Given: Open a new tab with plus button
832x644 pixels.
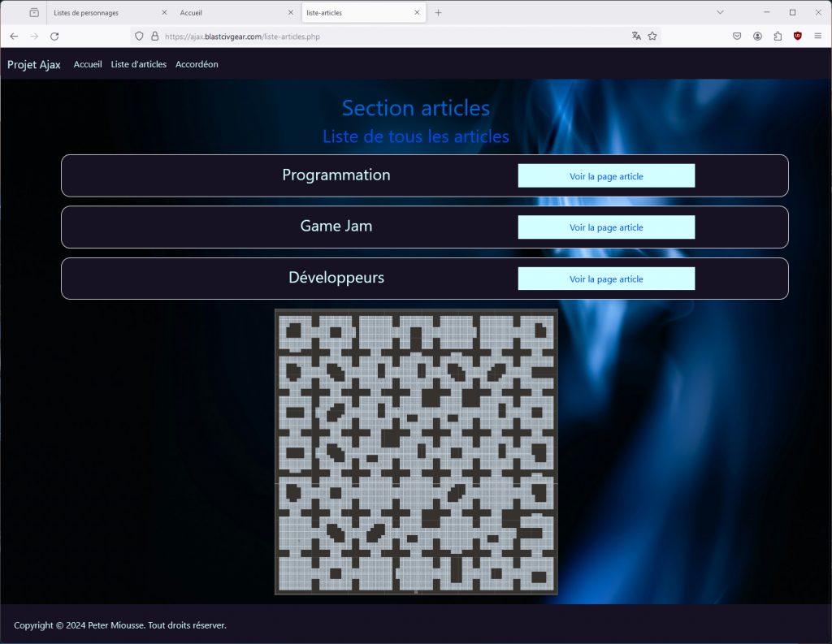Looking at the screenshot, I should click(439, 12).
